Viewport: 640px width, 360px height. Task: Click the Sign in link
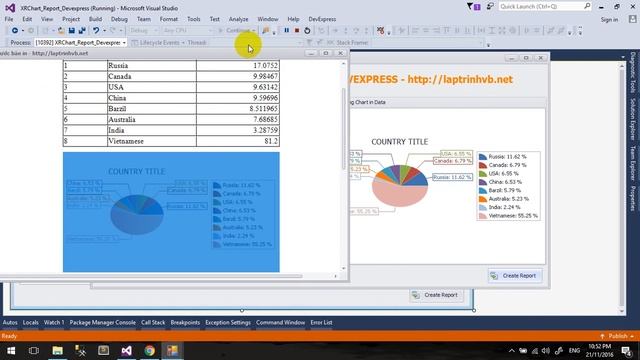(x=609, y=20)
